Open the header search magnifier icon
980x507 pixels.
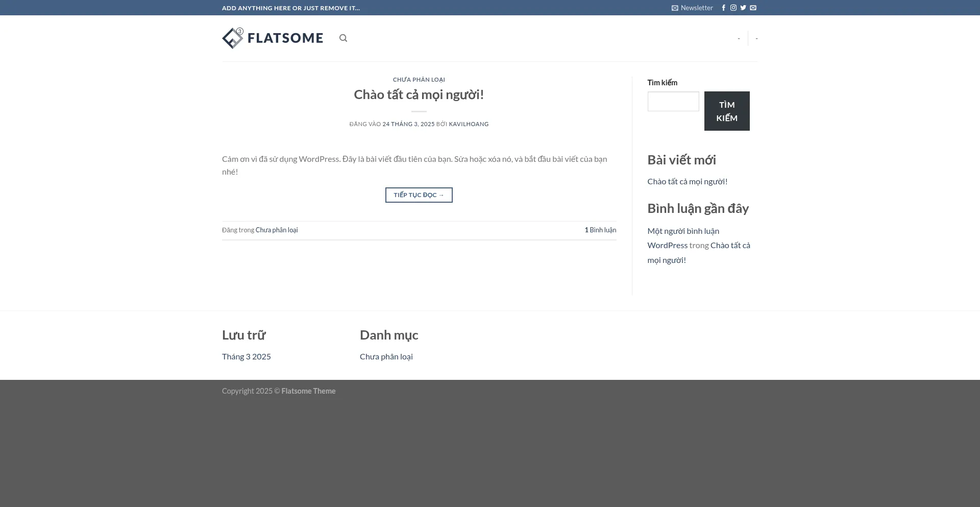[343, 38]
